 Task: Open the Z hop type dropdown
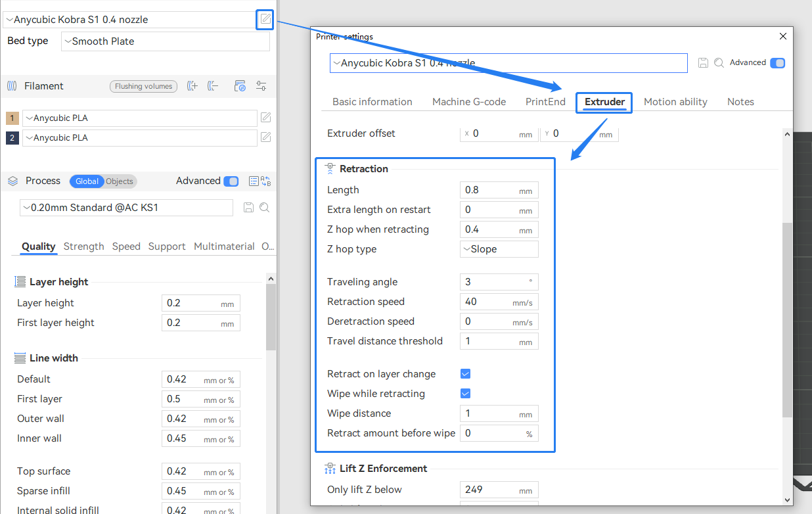pos(499,249)
